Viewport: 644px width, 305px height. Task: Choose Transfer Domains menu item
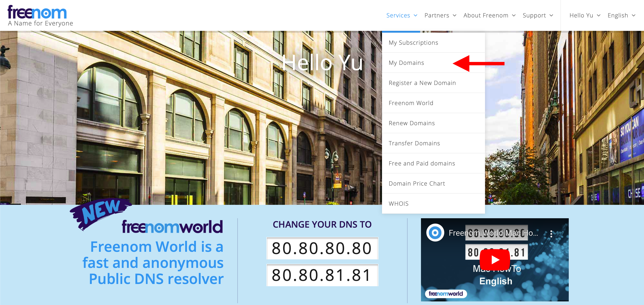pos(433,143)
